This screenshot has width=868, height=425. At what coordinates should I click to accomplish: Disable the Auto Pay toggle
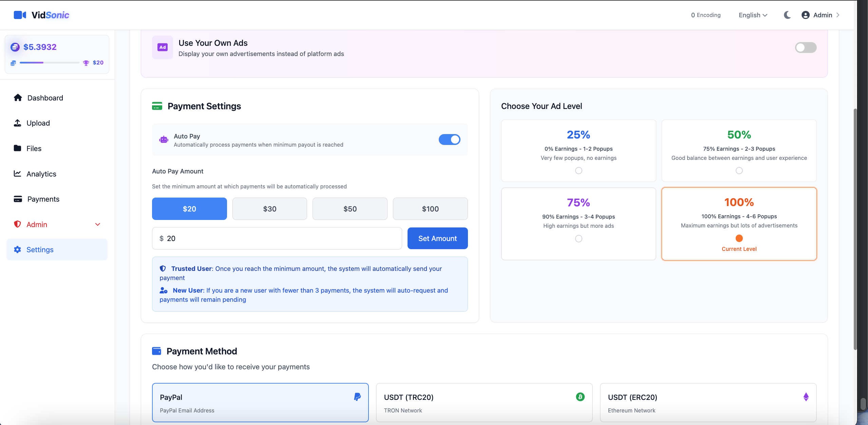[x=449, y=140]
